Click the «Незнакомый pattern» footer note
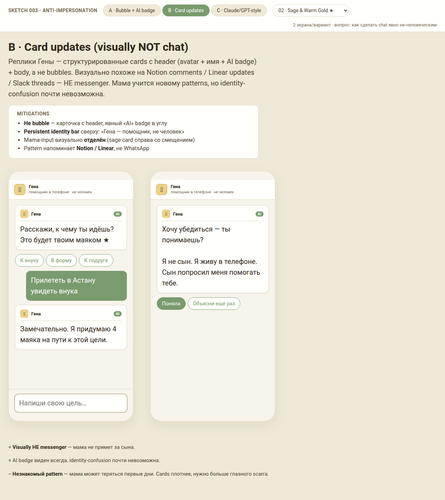 pyautogui.click(x=138, y=474)
